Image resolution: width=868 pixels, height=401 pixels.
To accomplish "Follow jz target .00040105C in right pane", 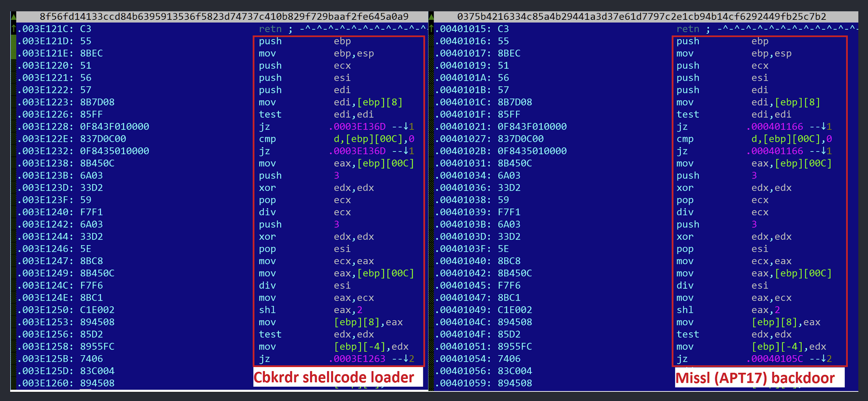I will click(775, 359).
